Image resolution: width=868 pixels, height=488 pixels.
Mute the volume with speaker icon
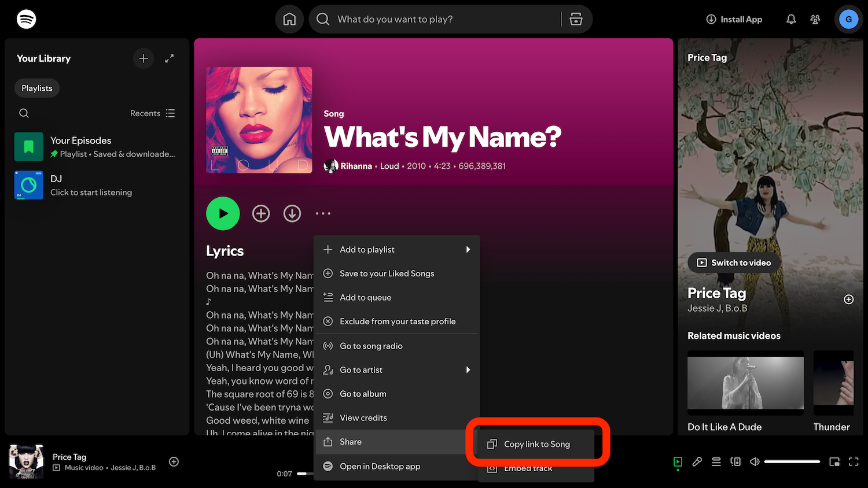(x=755, y=461)
